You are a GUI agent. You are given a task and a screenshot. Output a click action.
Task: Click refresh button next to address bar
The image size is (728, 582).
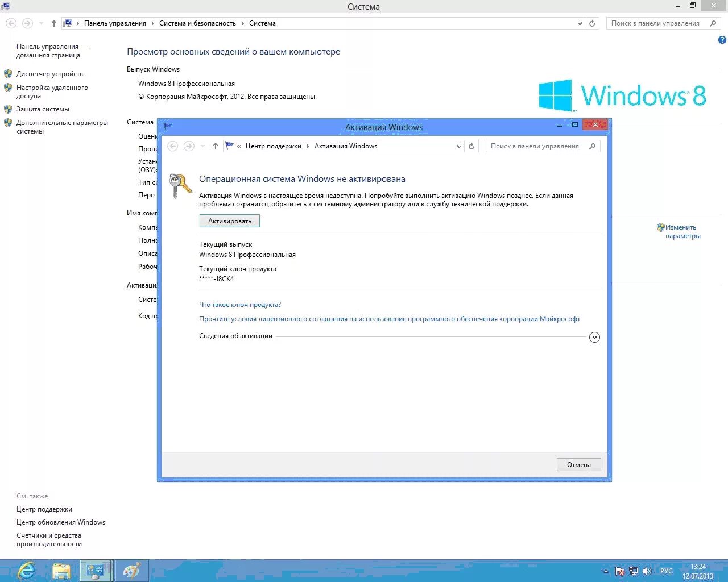[x=471, y=146]
